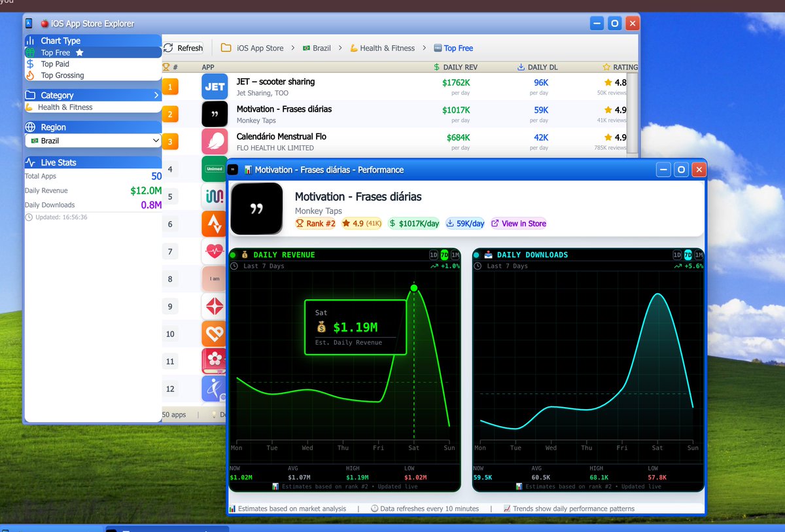
Task: Select the Top Grossing chart type
Action: 93,75
